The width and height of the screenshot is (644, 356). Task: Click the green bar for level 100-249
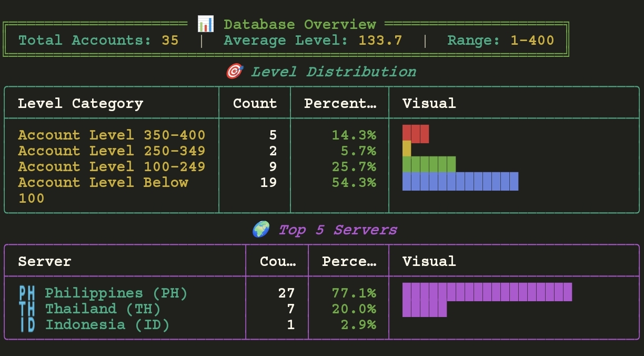coord(429,165)
